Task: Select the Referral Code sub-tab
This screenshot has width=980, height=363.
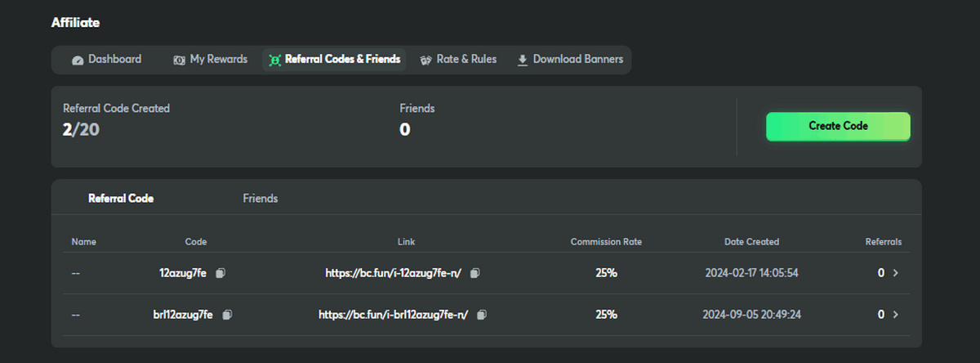Action: [x=121, y=199]
